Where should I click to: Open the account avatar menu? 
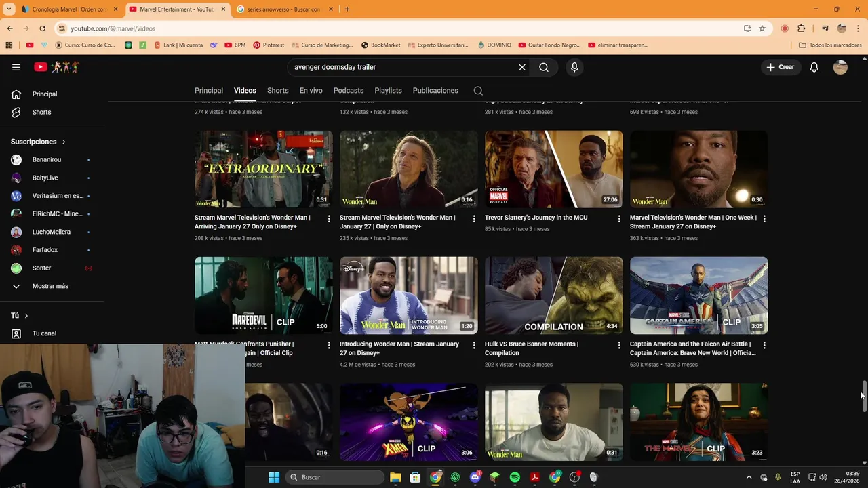840,67
